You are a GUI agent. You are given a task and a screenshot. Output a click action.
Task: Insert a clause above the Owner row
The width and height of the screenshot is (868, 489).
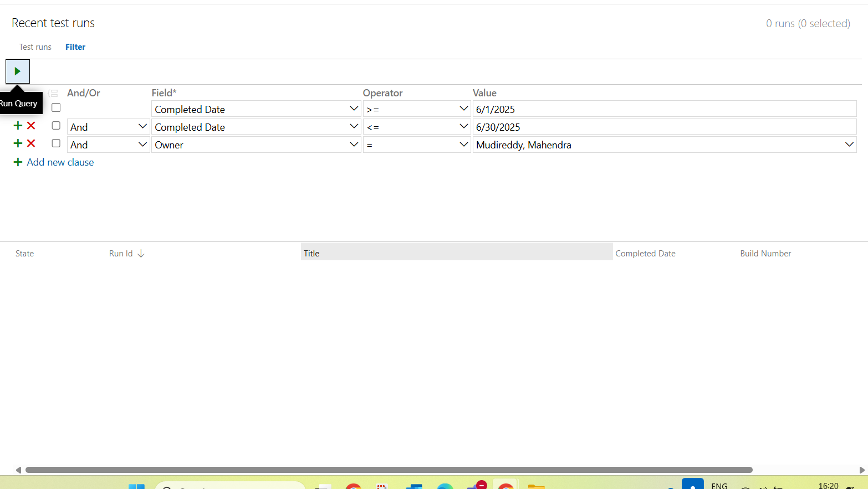(x=18, y=143)
